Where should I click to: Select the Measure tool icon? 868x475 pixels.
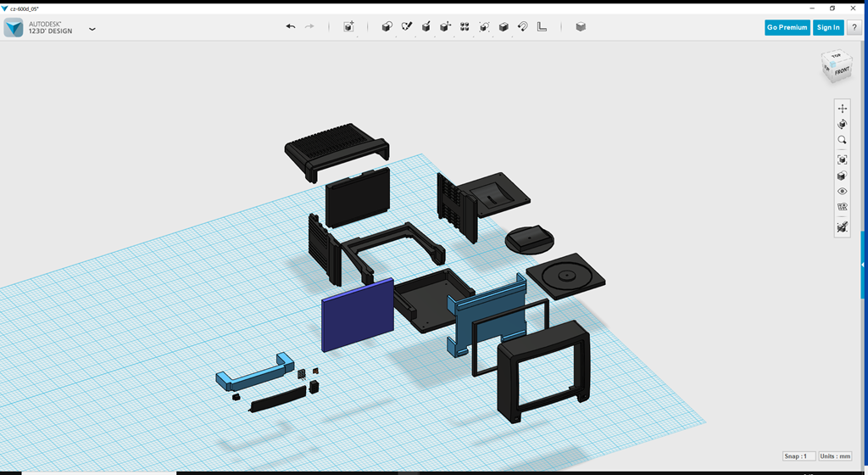coord(542,27)
